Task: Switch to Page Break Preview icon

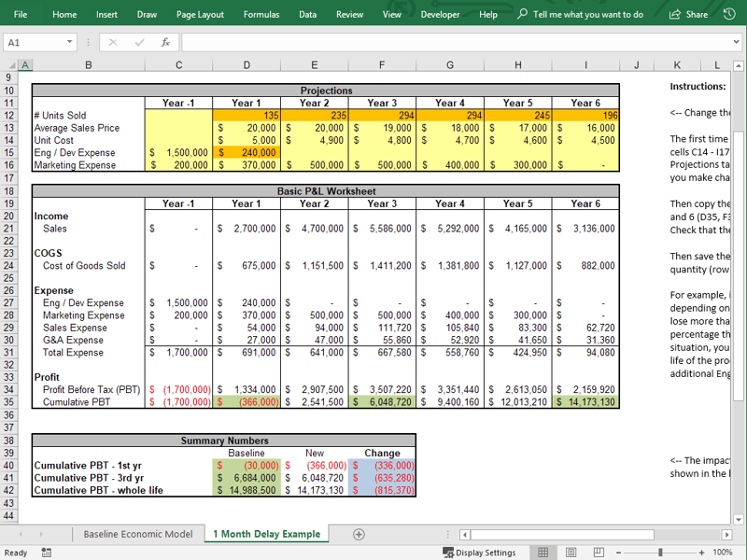Action: click(x=599, y=553)
